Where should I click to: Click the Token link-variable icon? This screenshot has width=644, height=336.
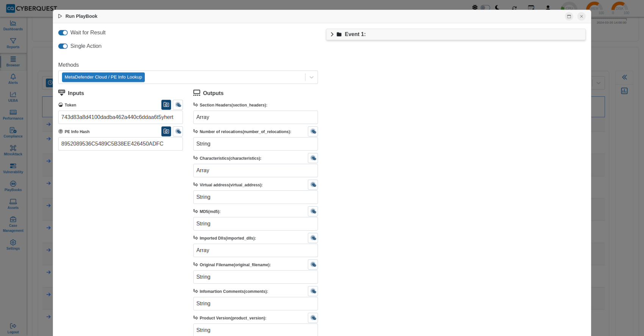coord(178,105)
